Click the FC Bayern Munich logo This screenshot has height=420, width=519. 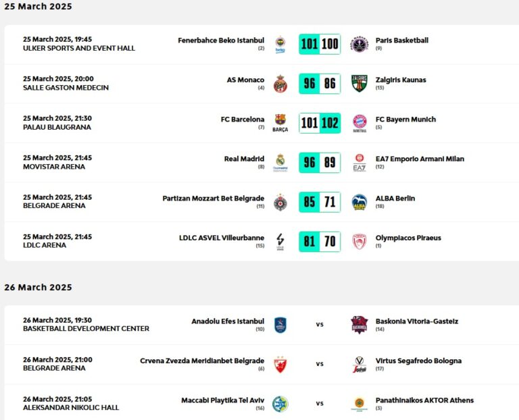click(360, 123)
